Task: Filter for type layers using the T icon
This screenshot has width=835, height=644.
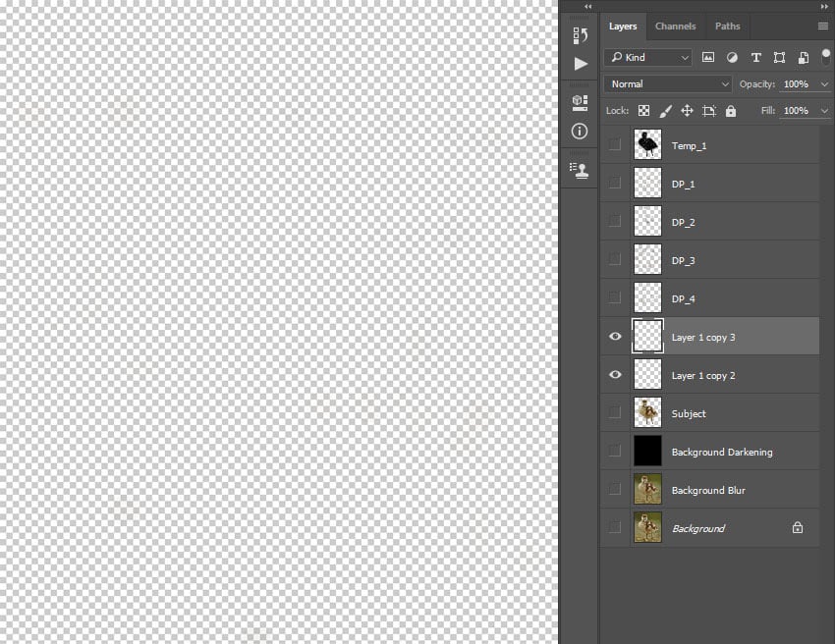Action: tap(755, 57)
